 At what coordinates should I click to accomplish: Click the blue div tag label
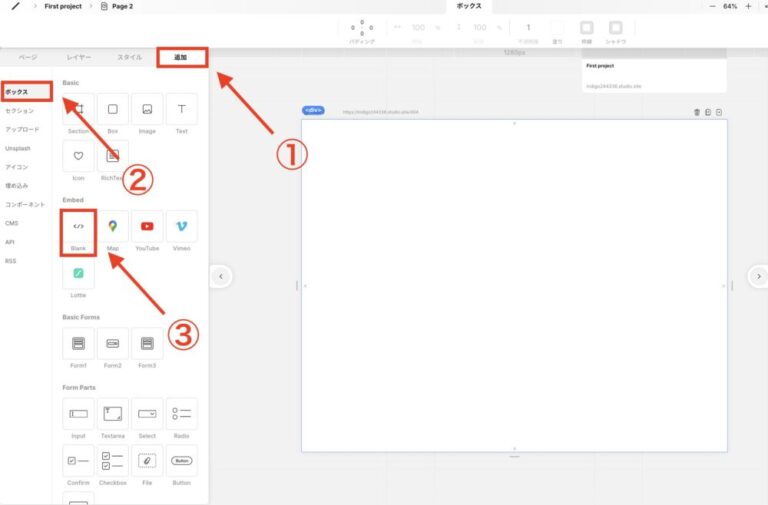313,111
